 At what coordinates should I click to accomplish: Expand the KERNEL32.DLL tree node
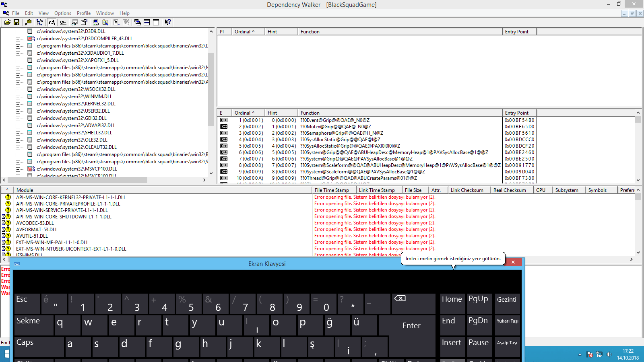pyautogui.click(x=18, y=104)
